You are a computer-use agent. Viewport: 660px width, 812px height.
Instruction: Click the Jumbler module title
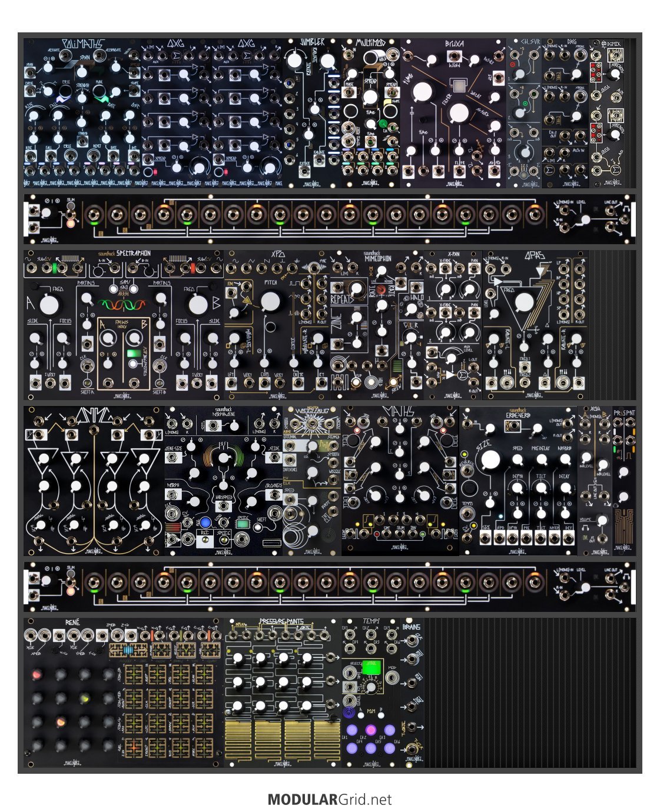pos(312,43)
